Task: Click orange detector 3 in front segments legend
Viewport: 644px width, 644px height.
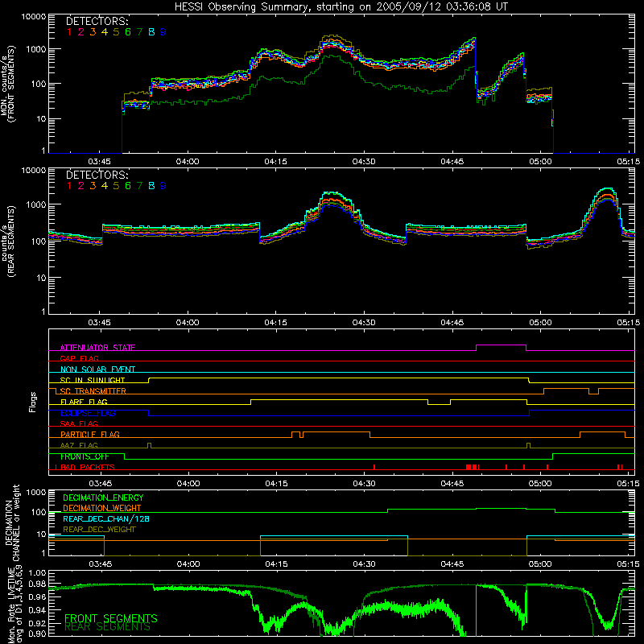Action: click(93, 32)
